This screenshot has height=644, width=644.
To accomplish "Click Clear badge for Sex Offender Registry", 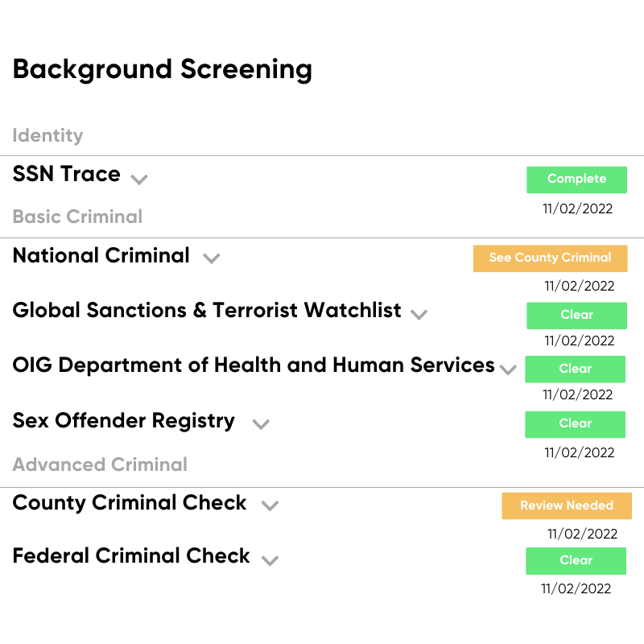I will pyautogui.click(x=575, y=424).
